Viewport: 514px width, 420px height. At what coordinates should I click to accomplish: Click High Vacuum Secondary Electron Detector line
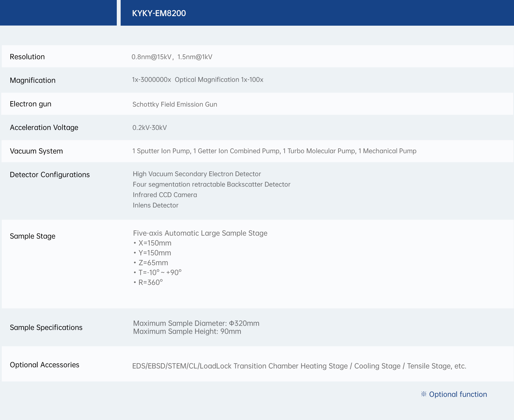tap(197, 174)
